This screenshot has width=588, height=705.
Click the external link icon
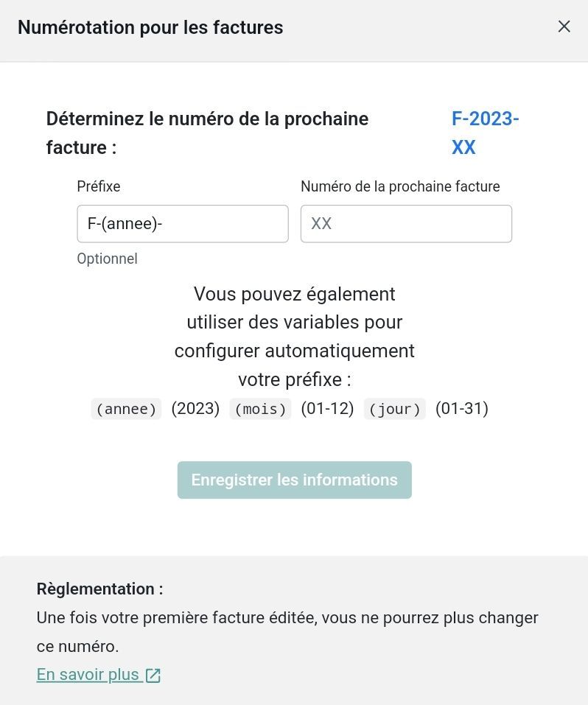point(153,675)
